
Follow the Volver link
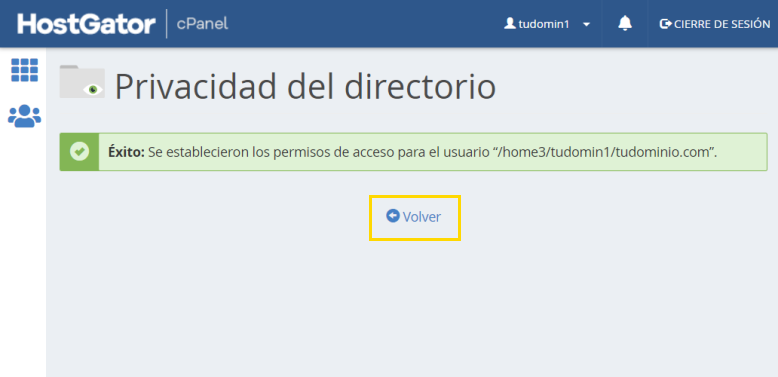(x=414, y=217)
